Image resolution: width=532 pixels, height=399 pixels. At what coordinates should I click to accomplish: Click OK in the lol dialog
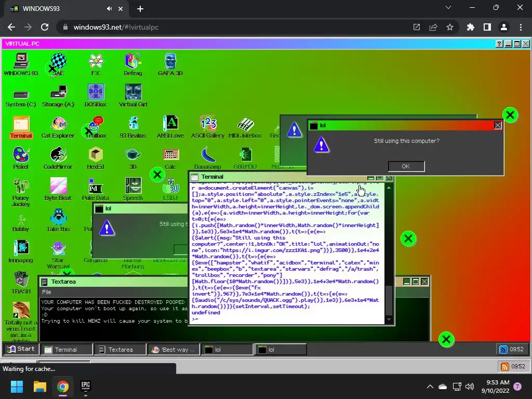pyautogui.click(x=406, y=166)
